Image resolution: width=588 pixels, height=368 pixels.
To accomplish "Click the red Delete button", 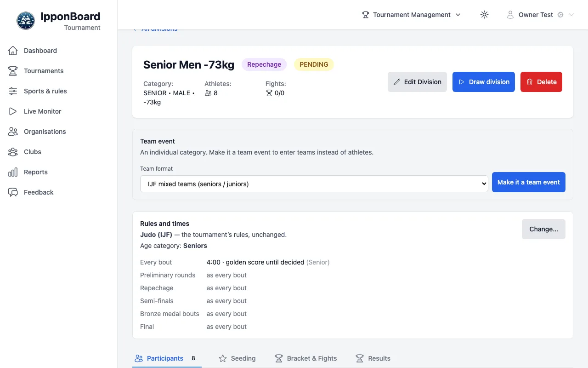I will point(541,82).
